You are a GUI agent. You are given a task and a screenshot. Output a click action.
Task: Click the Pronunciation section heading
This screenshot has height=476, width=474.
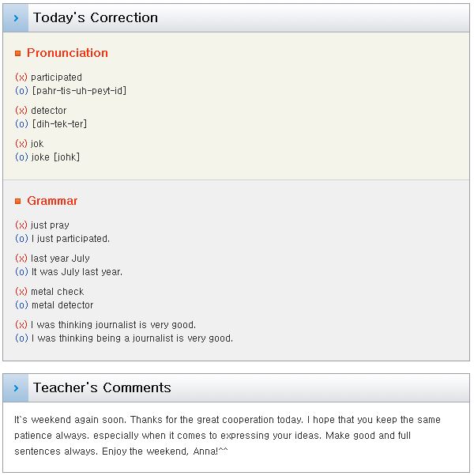(67, 53)
